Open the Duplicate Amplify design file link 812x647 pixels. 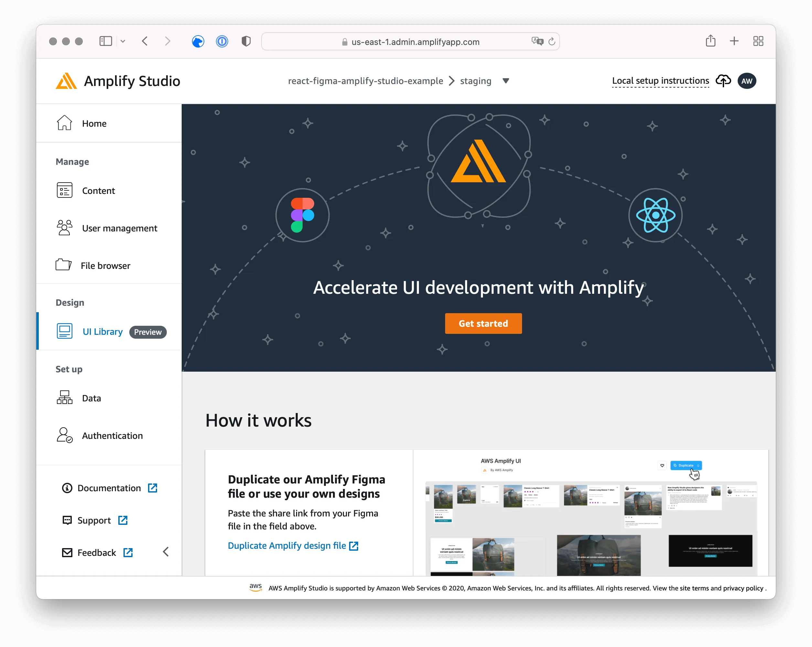pyautogui.click(x=287, y=545)
